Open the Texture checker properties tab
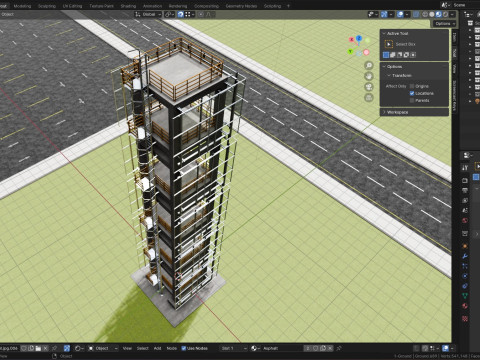 pyautogui.click(x=465, y=319)
